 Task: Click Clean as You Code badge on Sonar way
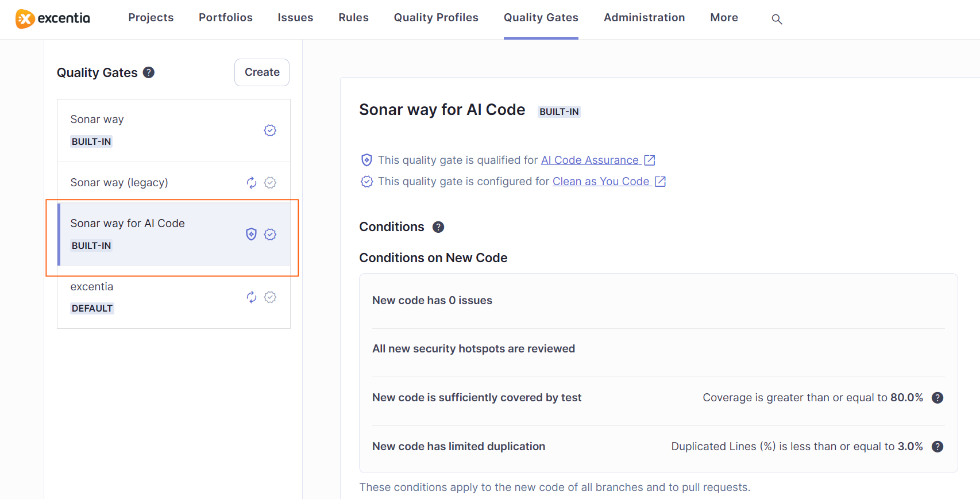coord(270,130)
